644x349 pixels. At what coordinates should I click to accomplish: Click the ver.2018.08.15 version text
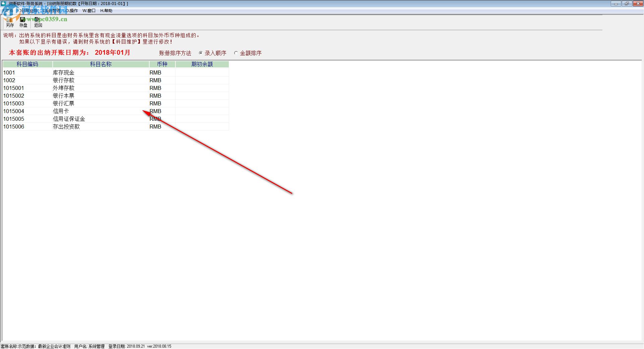tap(159, 346)
